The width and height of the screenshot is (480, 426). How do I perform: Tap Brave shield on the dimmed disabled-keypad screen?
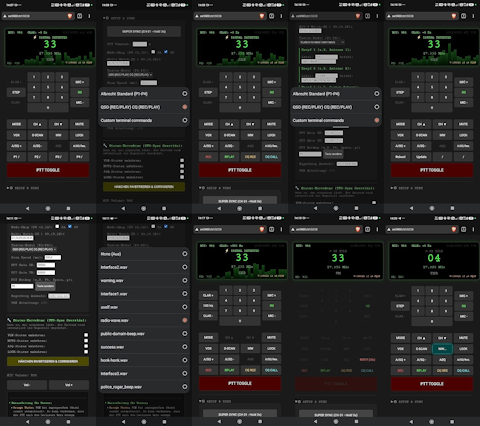[358, 229]
